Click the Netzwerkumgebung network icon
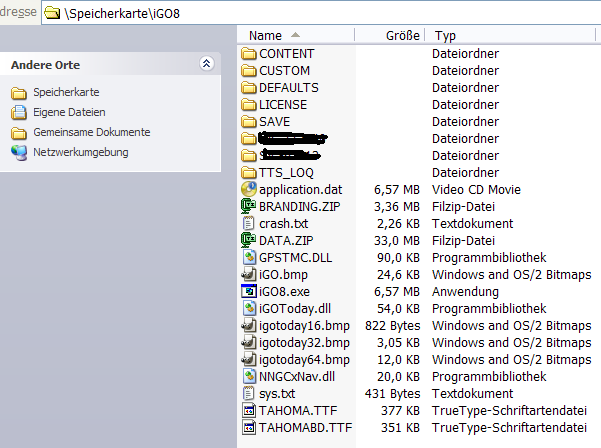601x448 pixels. pos(19,153)
